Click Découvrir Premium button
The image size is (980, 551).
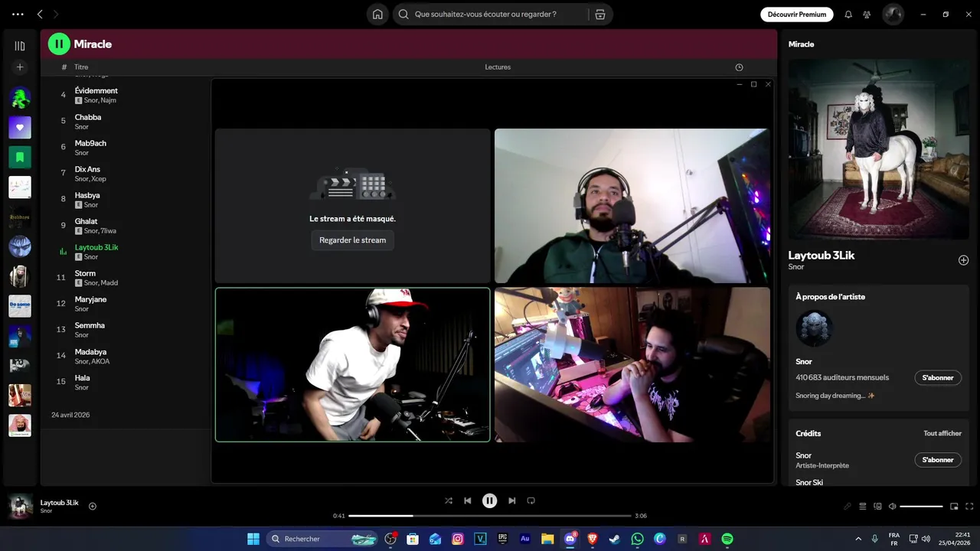(797, 14)
